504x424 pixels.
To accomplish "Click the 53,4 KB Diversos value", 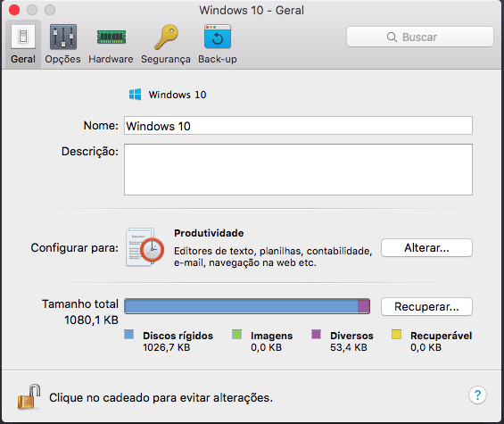I will pyautogui.click(x=349, y=347).
